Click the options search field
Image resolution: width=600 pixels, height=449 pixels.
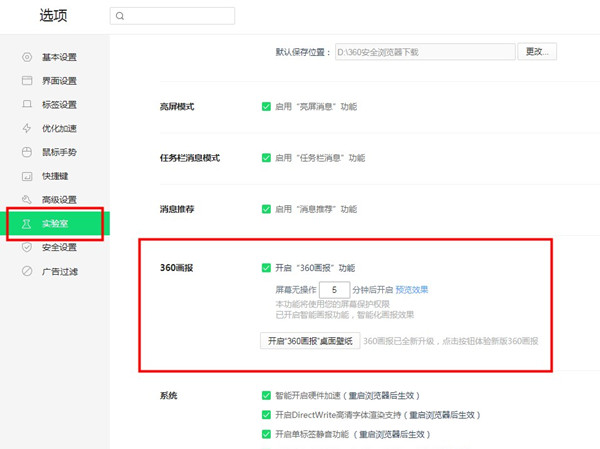click(172, 16)
